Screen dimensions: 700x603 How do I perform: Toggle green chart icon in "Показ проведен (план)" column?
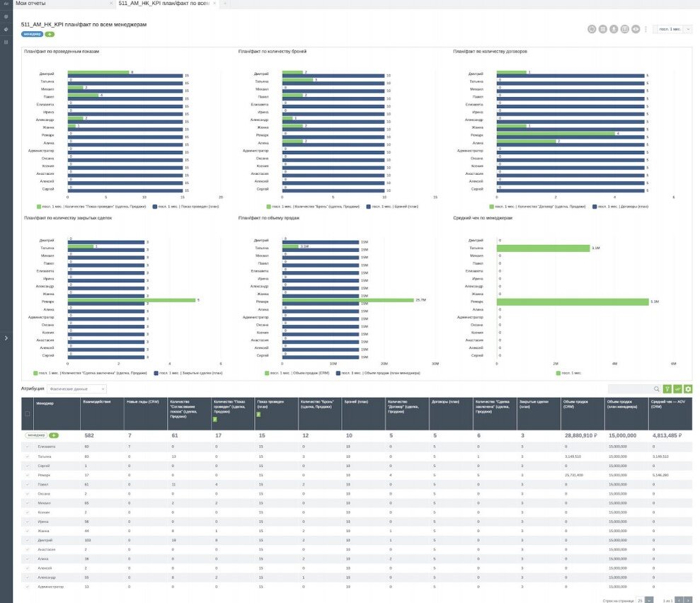coord(258,415)
